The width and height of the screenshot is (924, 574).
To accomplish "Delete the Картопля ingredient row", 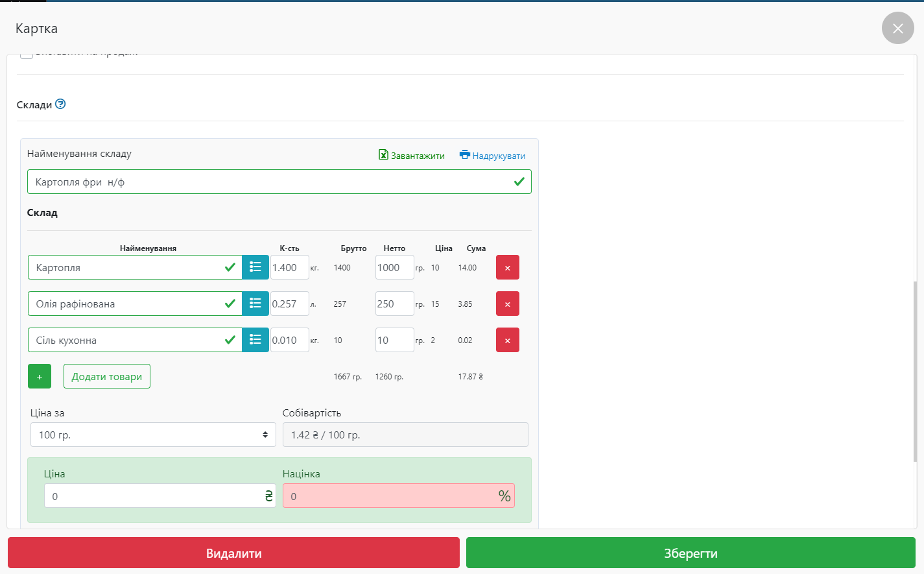I will click(507, 267).
